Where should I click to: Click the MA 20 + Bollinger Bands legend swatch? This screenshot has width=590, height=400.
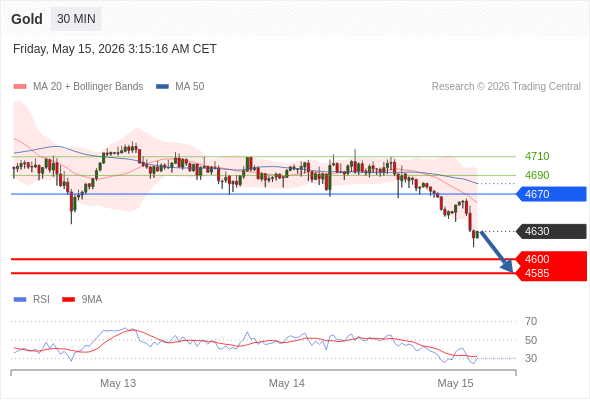tap(20, 87)
